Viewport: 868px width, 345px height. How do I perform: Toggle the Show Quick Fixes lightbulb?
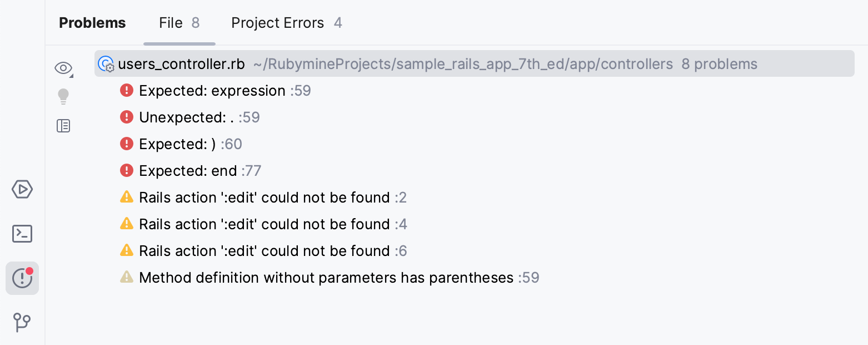pyautogui.click(x=63, y=96)
